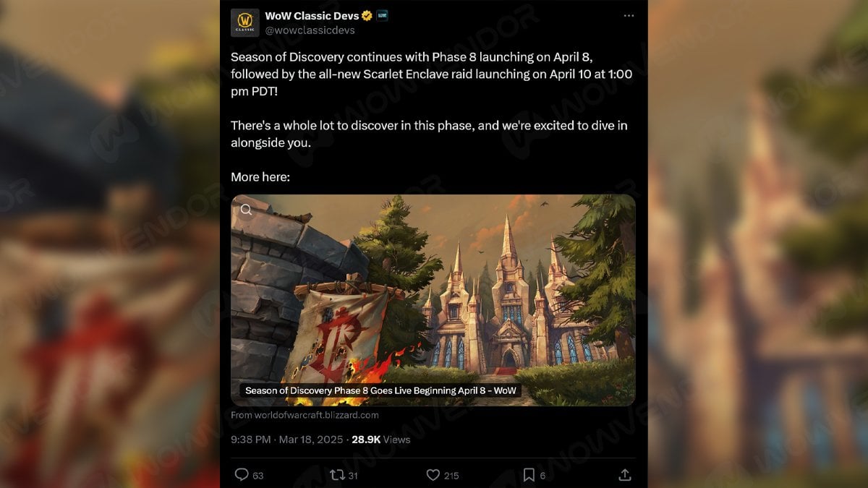Retweet using the repost icon
This screenshot has width=868, height=488.
tap(336, 475)
